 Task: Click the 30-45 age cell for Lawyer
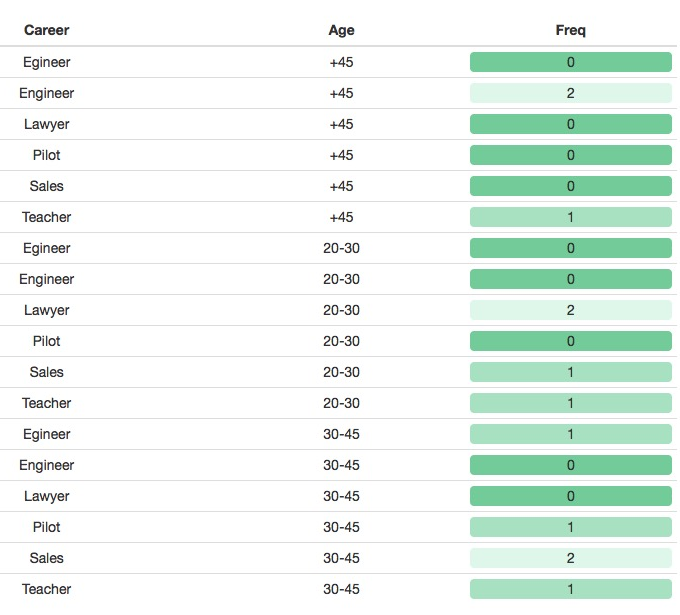(x=341, y=496)
